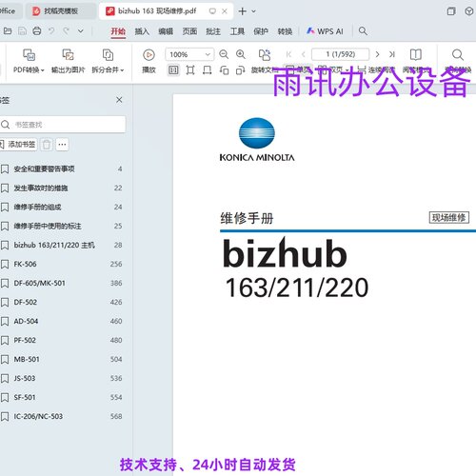This screenshot has height=476, width=476.
Task: Open bookmark SF-501
Action: [x=62, y=397]
